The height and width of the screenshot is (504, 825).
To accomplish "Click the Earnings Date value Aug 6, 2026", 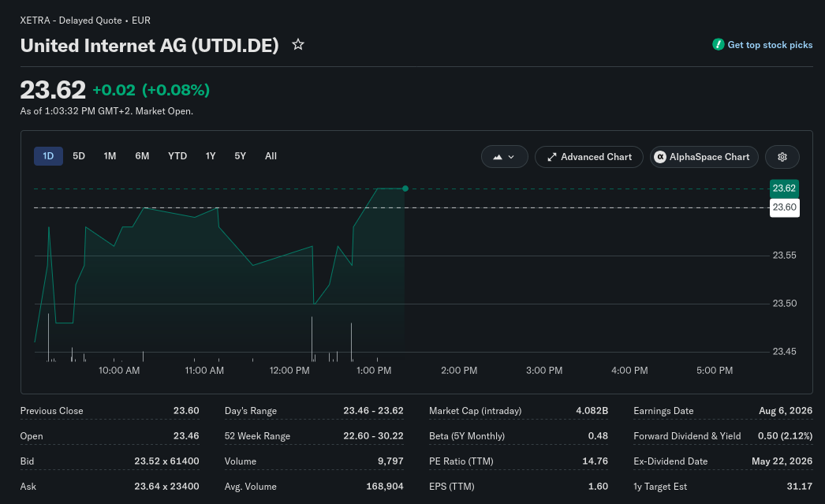I will click(x=786, y=411).
